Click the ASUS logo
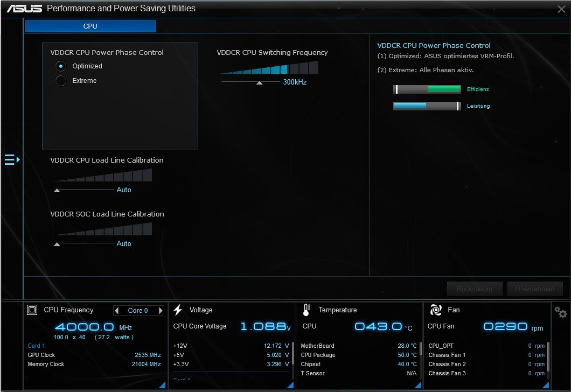 (x=24, y=9)
